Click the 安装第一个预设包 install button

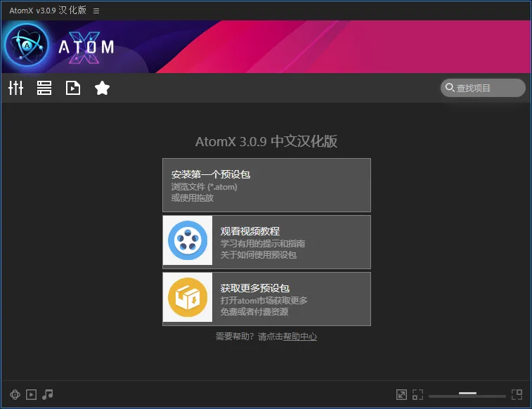point(266,185)
